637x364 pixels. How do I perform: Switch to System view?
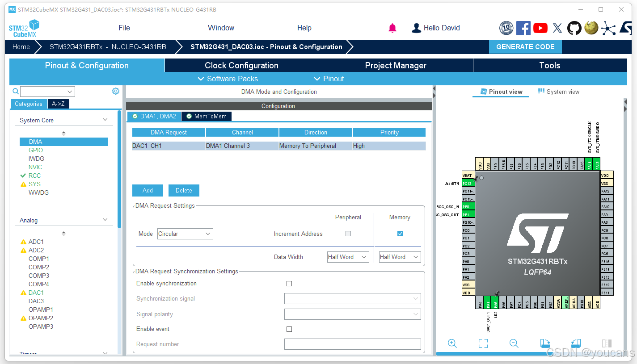(558, 92)
